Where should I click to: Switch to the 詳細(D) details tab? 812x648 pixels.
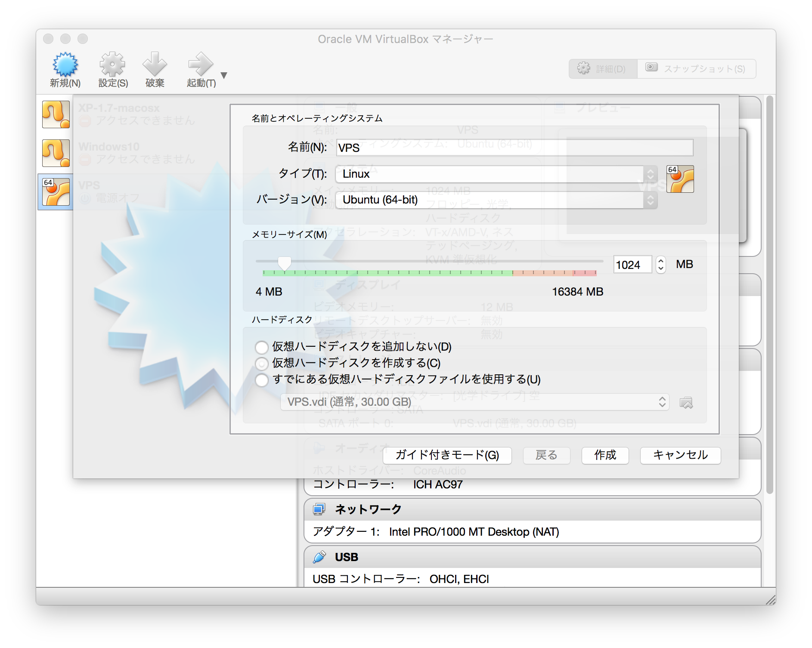point(603,69)
